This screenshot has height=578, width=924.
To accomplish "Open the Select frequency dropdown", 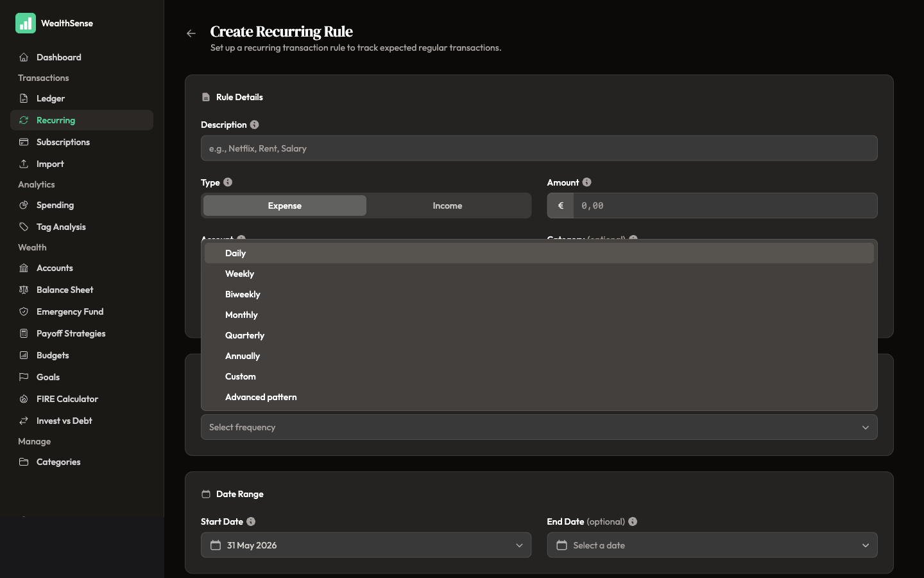I will [539, 427].
